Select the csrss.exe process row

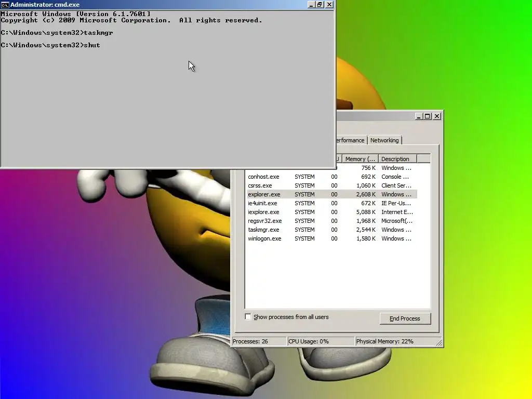331,185
